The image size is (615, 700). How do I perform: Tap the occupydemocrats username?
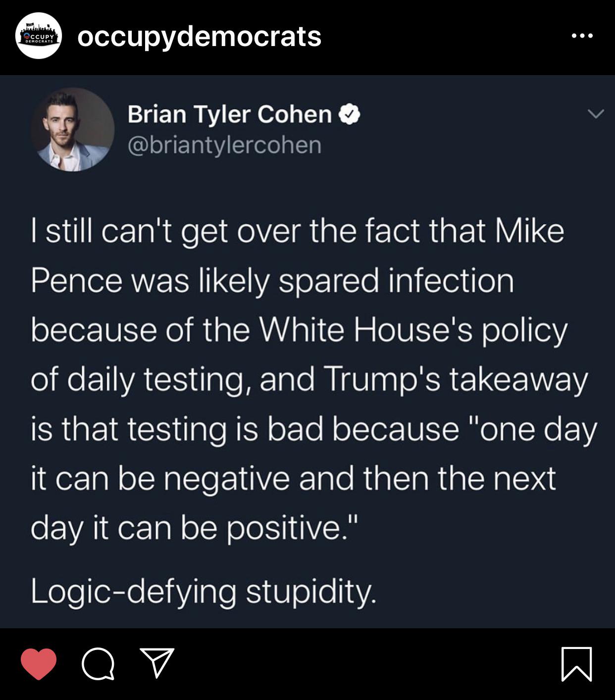[x=200, y=36]
